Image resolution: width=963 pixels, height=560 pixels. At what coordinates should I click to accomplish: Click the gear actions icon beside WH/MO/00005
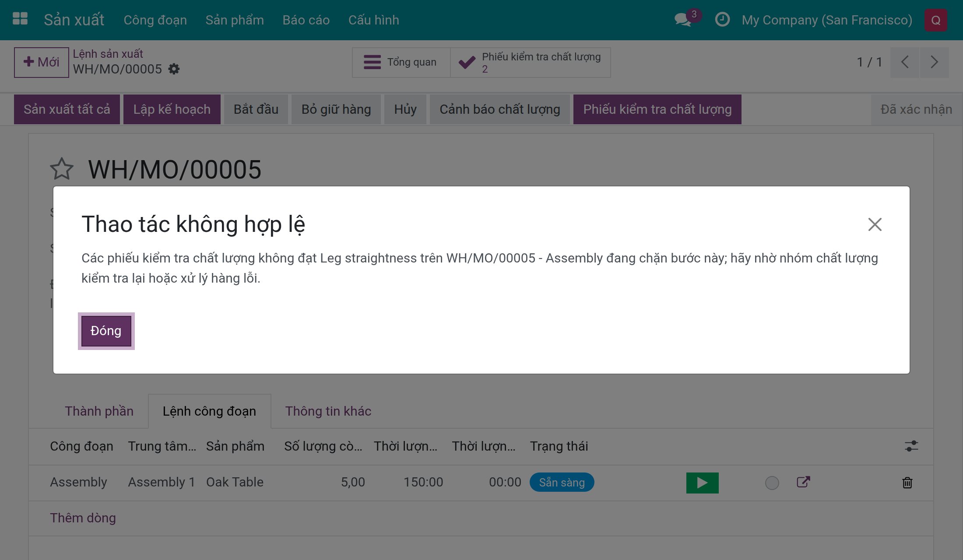point(174,69)
